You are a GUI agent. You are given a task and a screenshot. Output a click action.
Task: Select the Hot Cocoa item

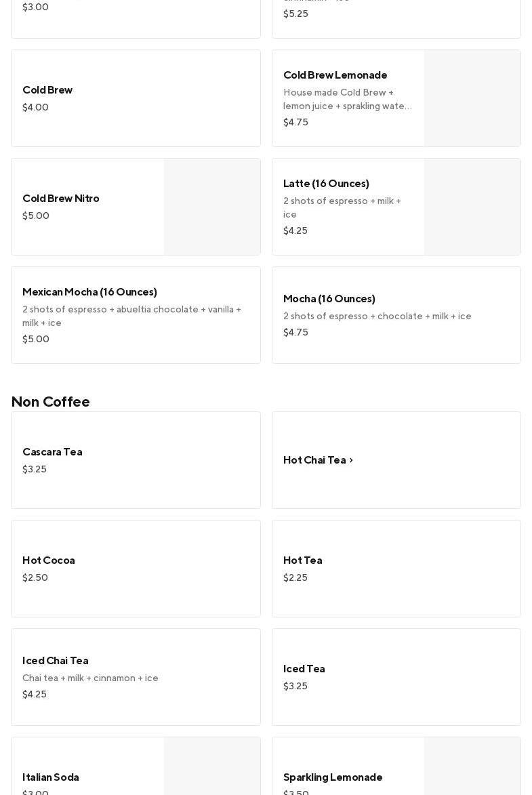point(49,560)
